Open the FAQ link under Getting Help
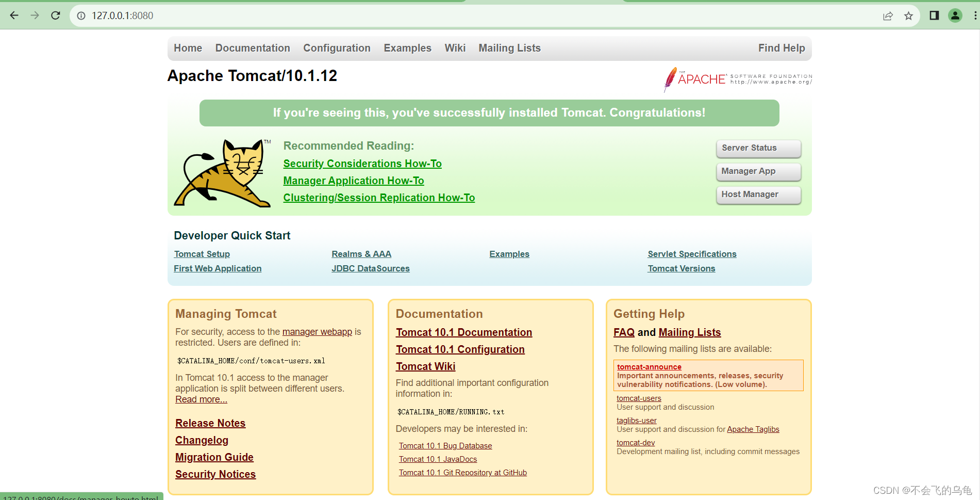This screenshot has width=980, height=500. point(624,332)
